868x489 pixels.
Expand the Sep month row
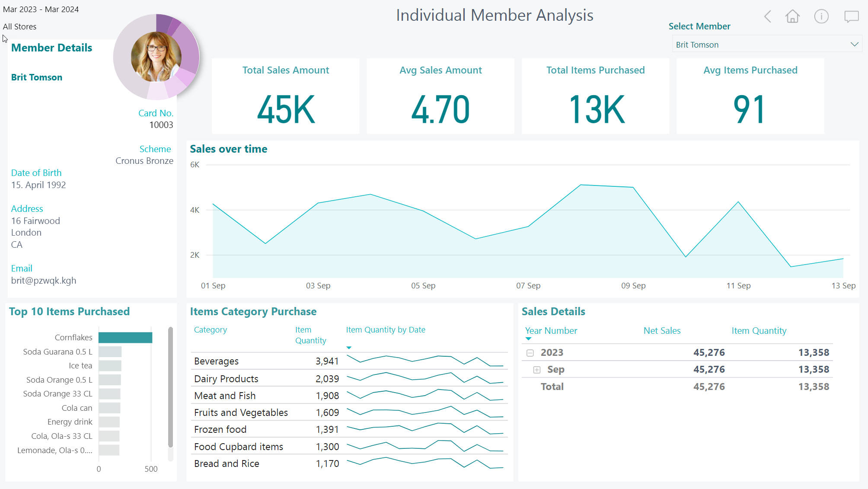537,370
